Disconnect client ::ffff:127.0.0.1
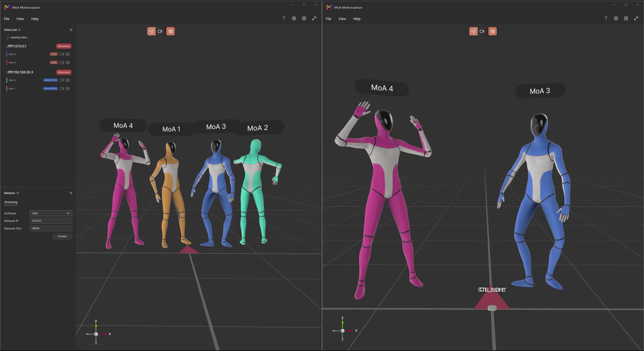Image resolution: width=644 pixels, height=351 pixels. pyautogui.click(x=64, y=46)
